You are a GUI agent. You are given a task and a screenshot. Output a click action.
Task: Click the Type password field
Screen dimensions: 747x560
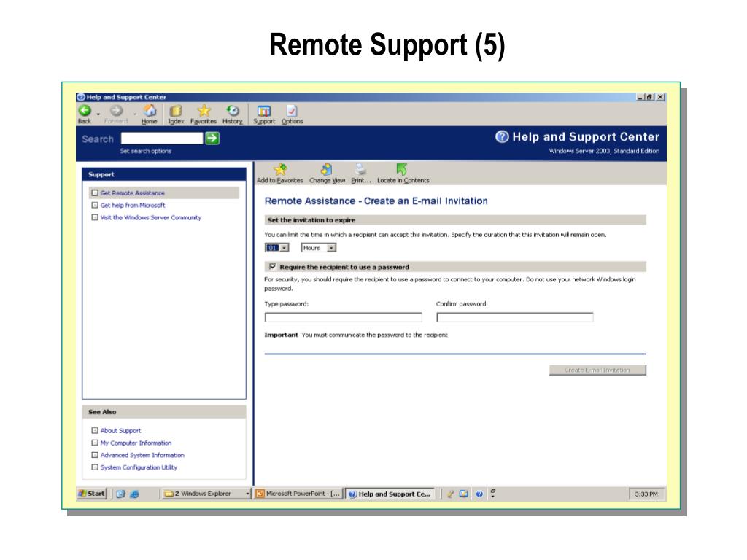point(344,317)
